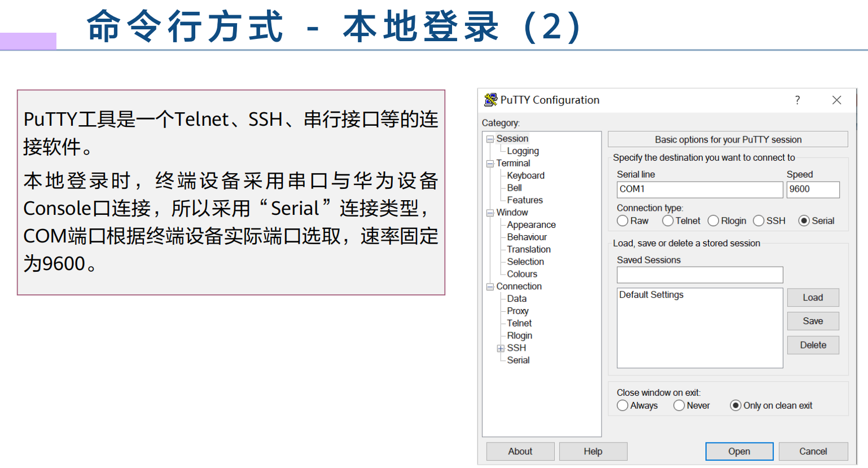Open the Behaviour settings category

[527, 237]
